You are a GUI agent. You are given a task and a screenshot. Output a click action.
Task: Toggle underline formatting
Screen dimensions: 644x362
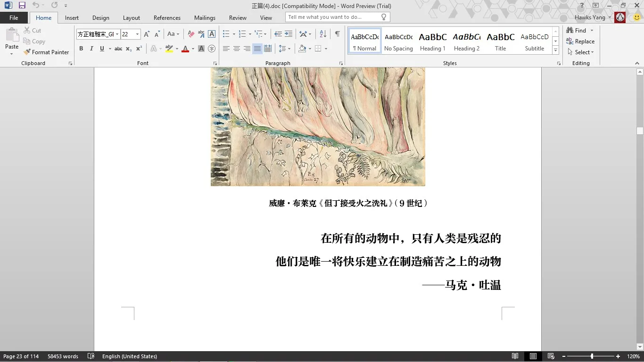pos(102,49)
